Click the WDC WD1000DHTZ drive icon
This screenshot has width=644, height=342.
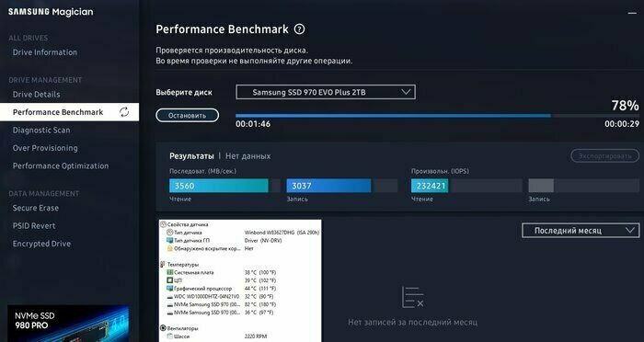pos(170,296)
